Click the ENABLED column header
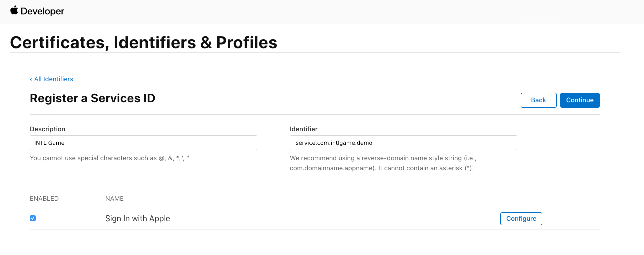This screenshot has height=255, width=644. coord(44,199)
